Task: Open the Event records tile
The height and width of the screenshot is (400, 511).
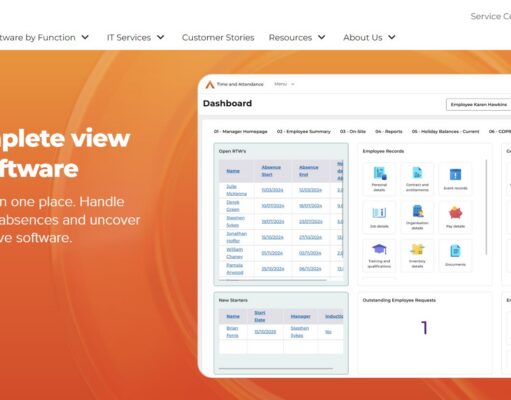Action: pos(455,179)
